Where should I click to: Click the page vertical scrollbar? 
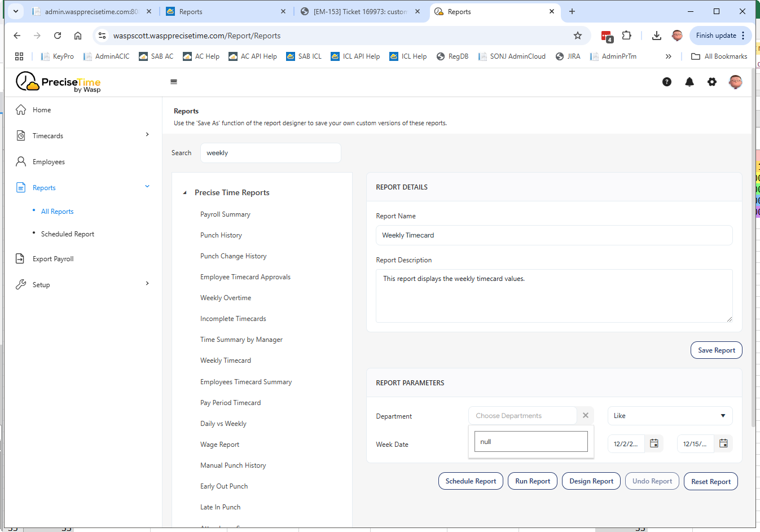753,248
